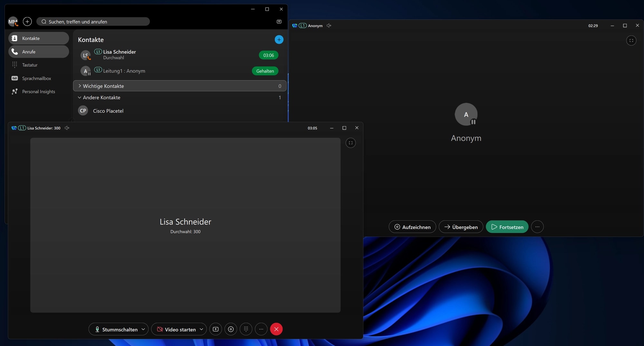This screenshot has height=346, width=644.
Task: Open more options in Lisa Schneider call toolbar
Action: pyautogui.click(x=261, y=329)
